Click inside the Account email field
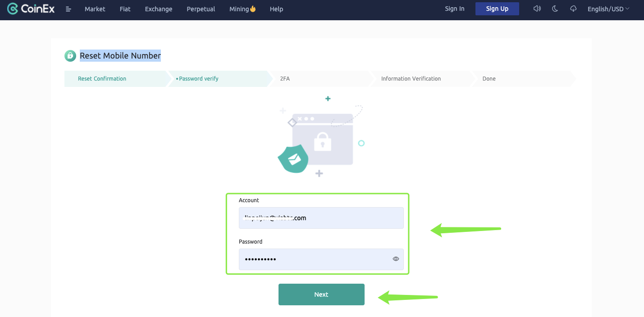Screen dimensions: 644x317 pyautogui.click(x=321, y=217)
